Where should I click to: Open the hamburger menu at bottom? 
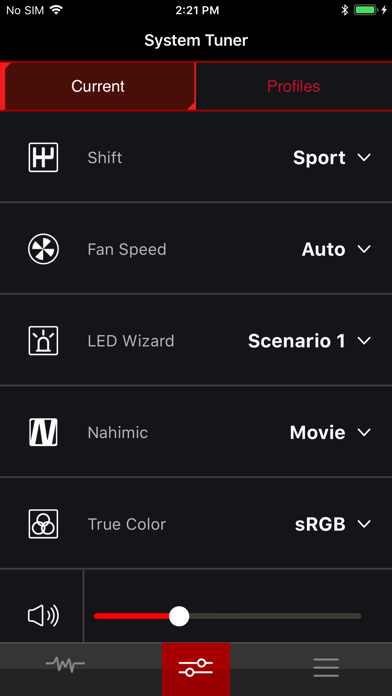click(326, 667)
